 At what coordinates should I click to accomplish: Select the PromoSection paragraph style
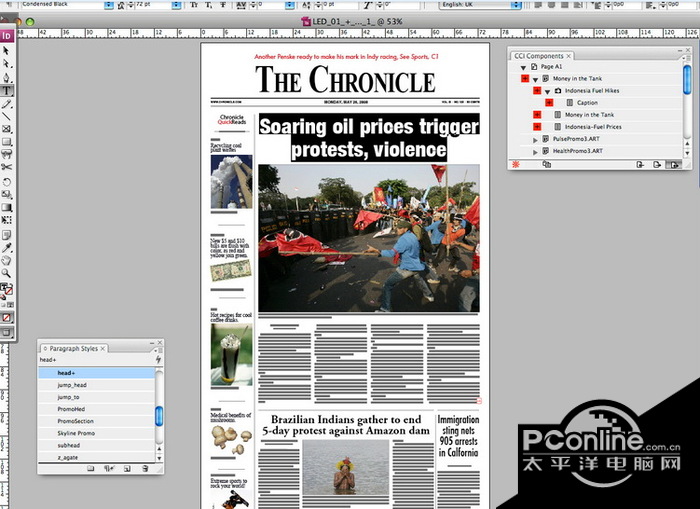click(96, 421)
